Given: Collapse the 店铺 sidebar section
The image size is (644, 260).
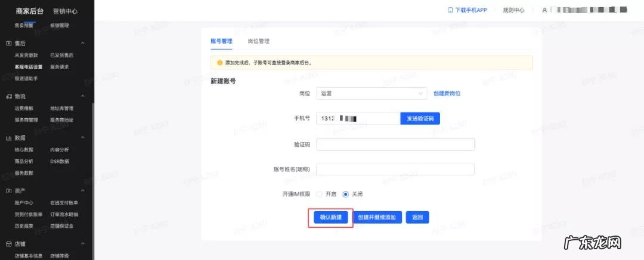Looking at the screenshot, I should pyautogui.click(x=82, y=244).
